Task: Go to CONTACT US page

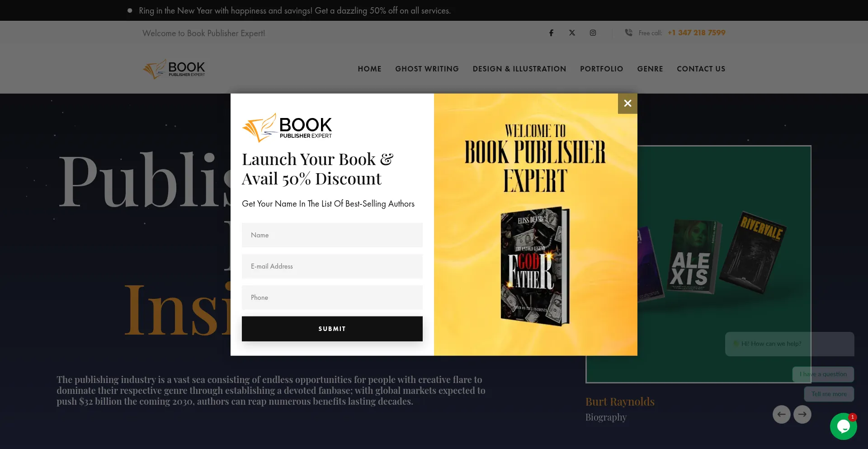Action: coord(701,69)
